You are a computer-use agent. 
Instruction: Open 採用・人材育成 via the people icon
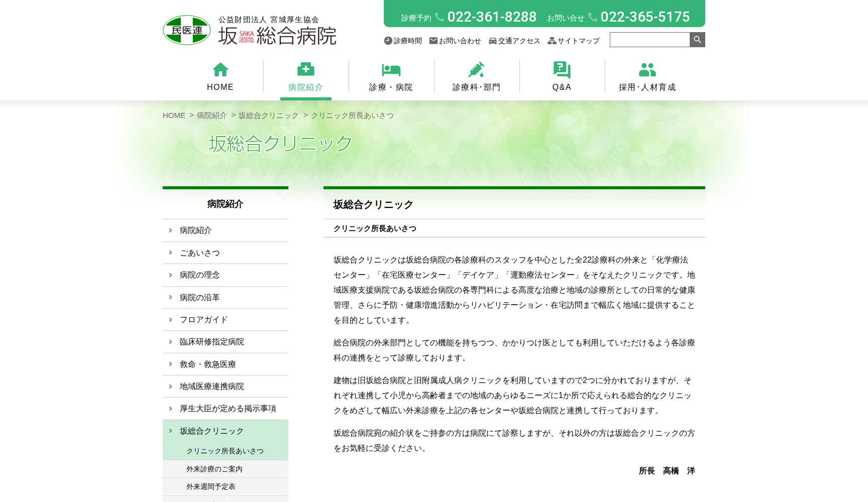(647, 69)
